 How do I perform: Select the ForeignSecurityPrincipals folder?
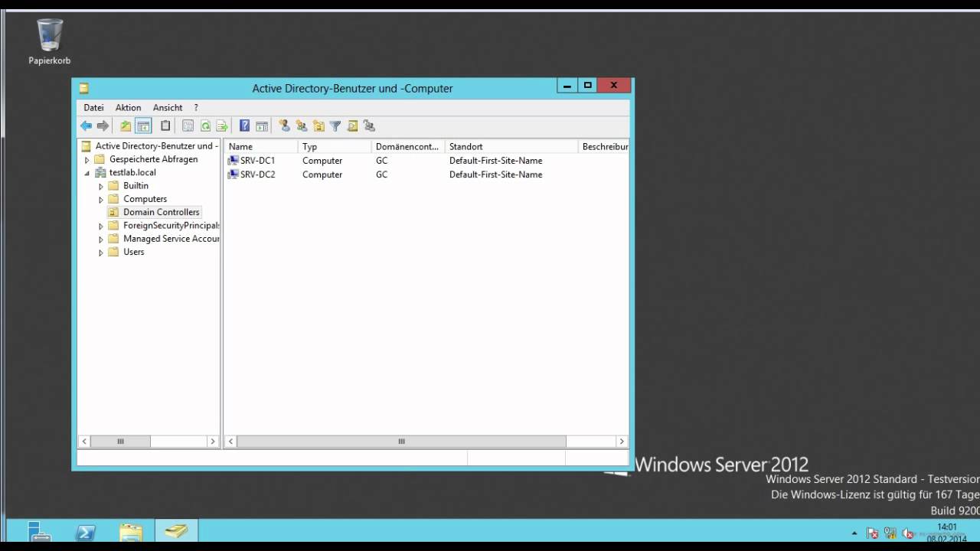164,226
